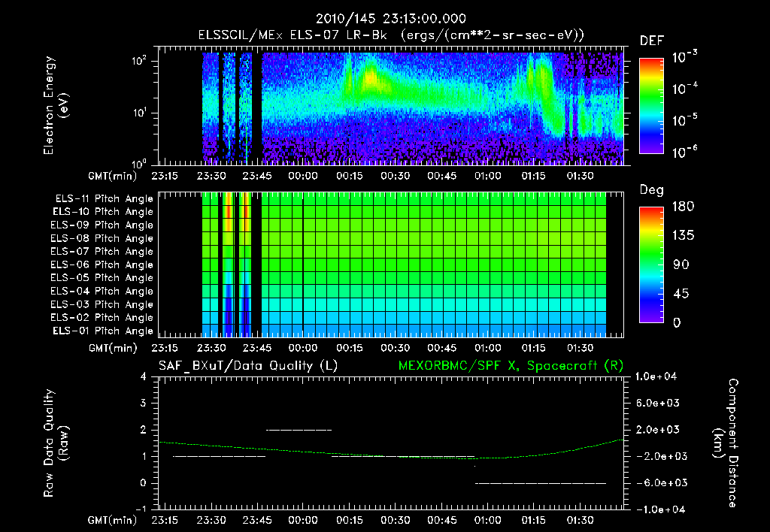770x532 pixels.
Task: Click the 1.0e+04 right axis value
Action: (x=656, y=376)
